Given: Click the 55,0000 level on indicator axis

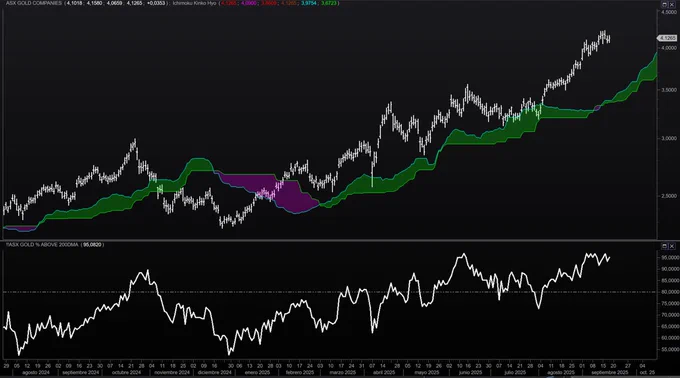Looking at the screenshot, I should point(670,350).
